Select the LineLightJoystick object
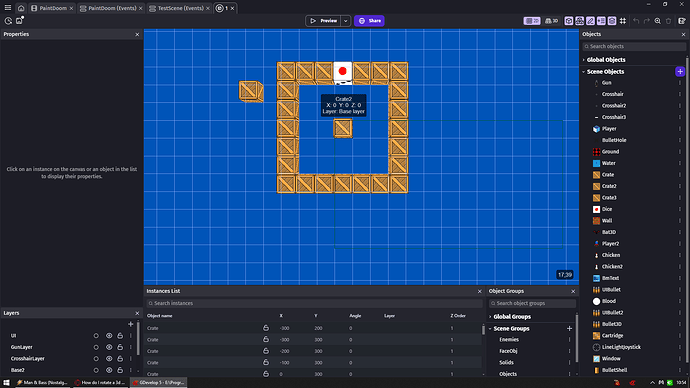The image size is (690, 388). click(621, 347)
